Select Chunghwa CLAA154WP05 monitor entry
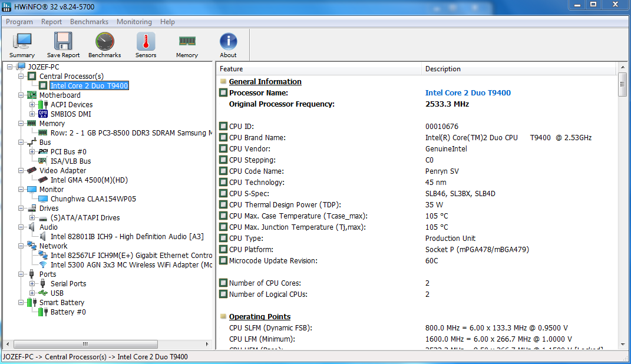Image resolution: width=631 pixels, height=364 pixels. click(x=93, y=199)
